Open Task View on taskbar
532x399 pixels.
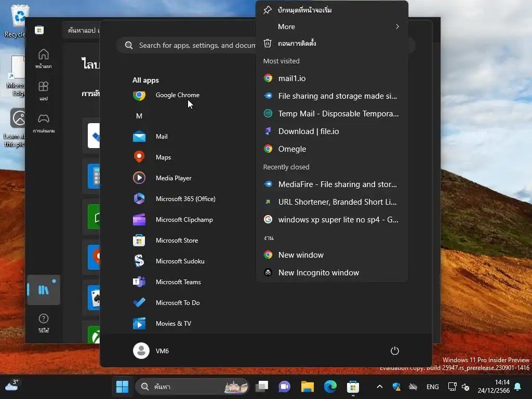(x=262, y=387)
